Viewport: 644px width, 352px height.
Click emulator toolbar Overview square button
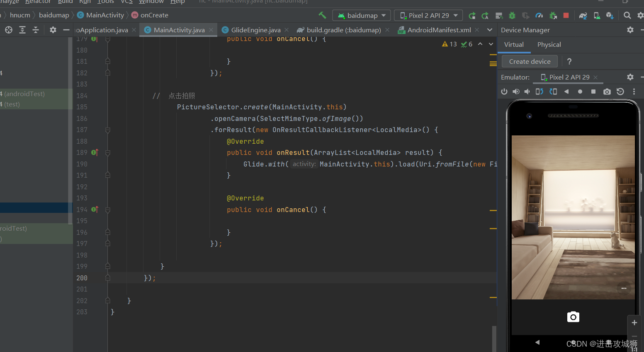(x=593, y=92)
